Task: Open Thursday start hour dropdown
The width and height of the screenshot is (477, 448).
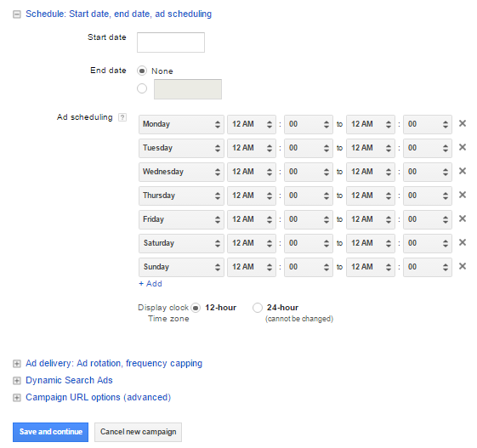Action: tap(252, 196)
